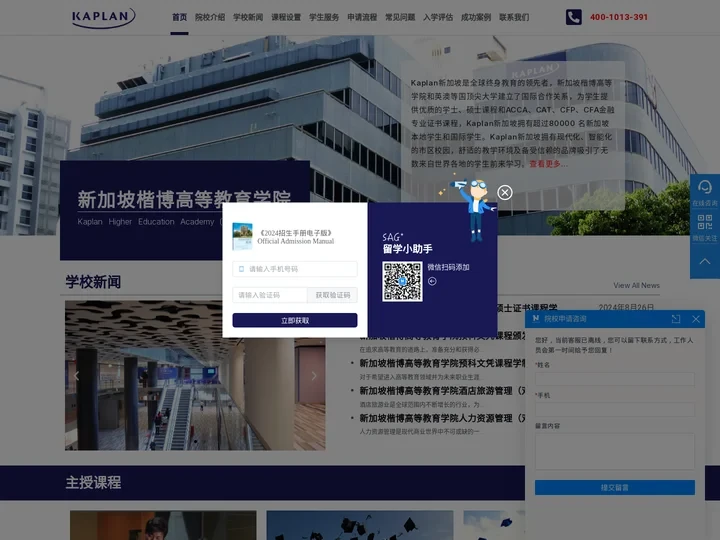720x540 pixels.
Task: Submit the chat form with 提交留言
Action: click(614, 488)
